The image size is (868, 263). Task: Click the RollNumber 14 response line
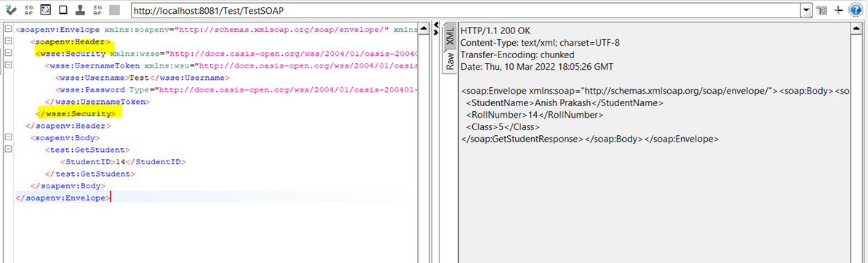pos(534,115)
